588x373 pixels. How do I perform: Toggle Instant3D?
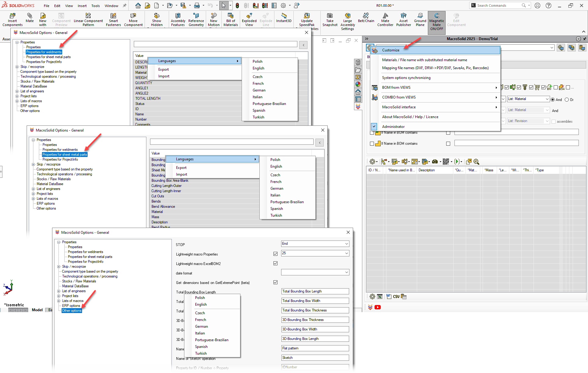pyautogui.click(x=284, y=18)
